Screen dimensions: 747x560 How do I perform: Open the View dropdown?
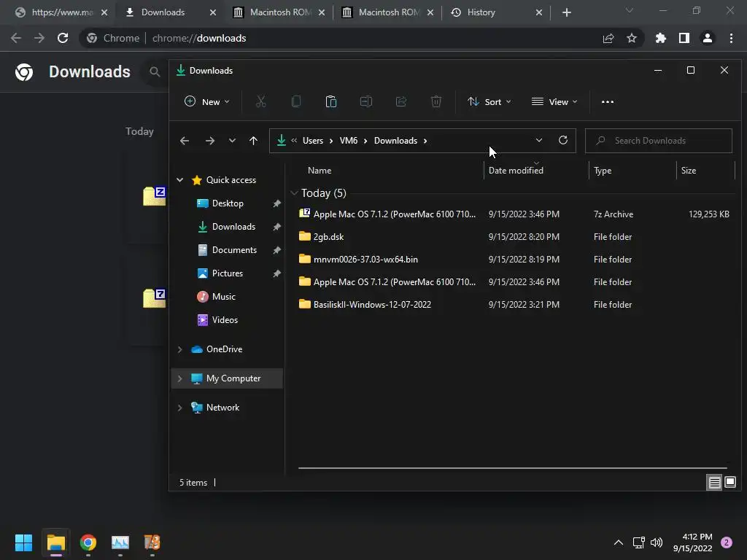click(x=554, y=101)
